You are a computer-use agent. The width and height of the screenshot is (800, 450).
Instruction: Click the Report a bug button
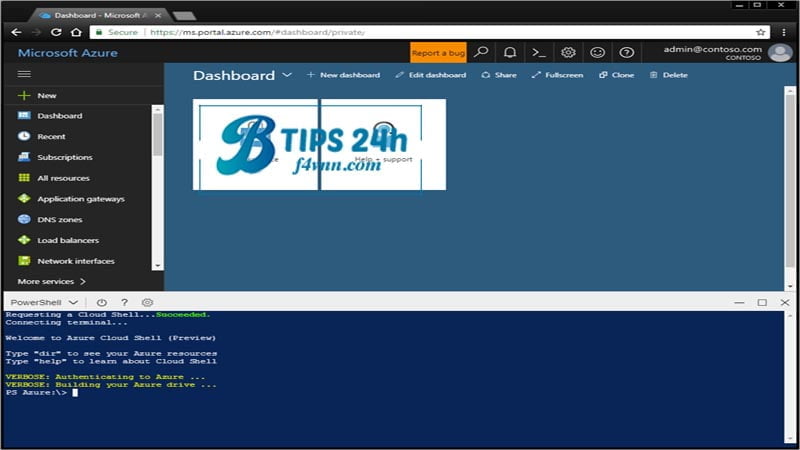tap(438, 53)
